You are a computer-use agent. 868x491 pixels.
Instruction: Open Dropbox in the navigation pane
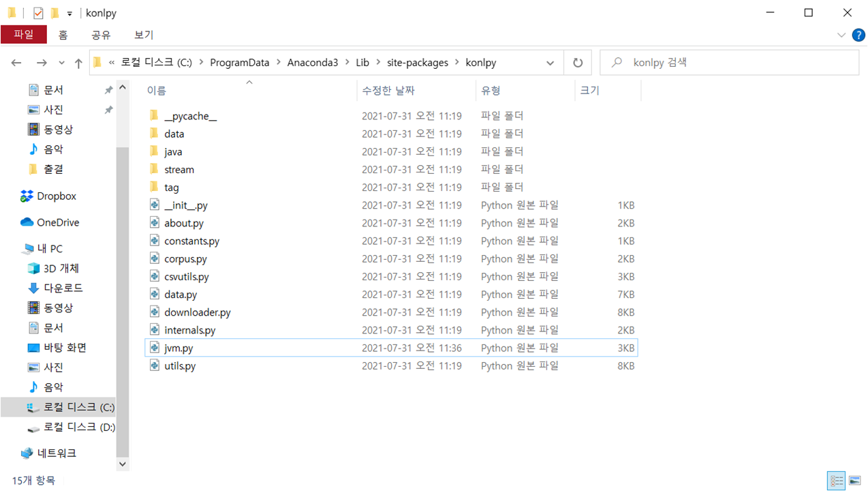pos(57,196)
